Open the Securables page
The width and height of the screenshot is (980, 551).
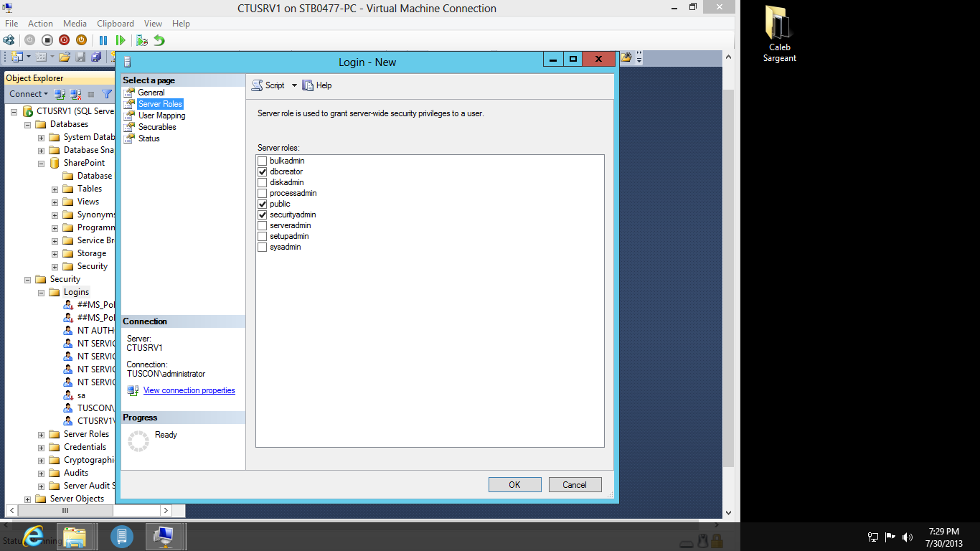157,127
